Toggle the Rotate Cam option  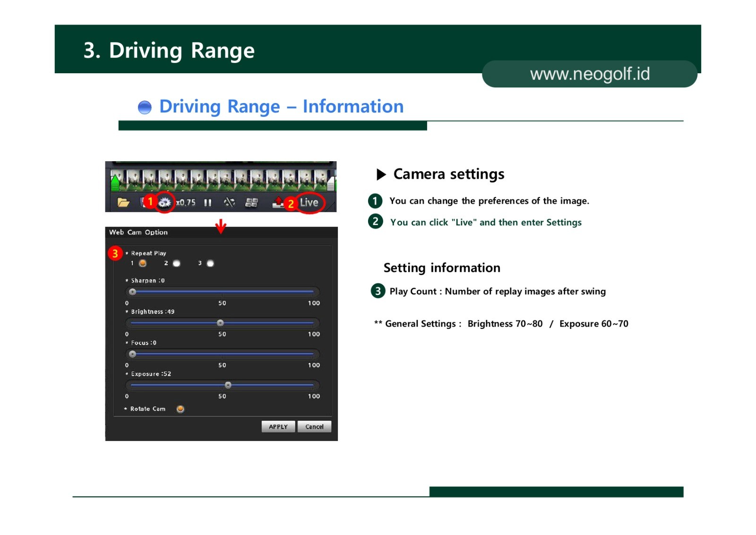[x=180, y=409]
